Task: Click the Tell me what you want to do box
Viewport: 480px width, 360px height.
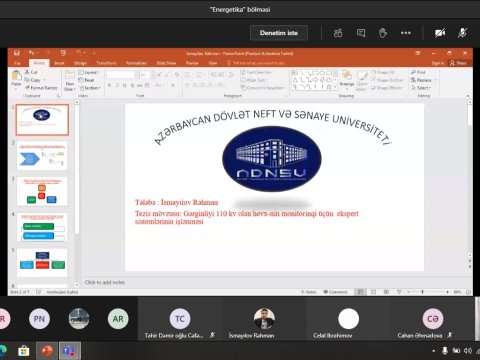Action: pos(257,63)
